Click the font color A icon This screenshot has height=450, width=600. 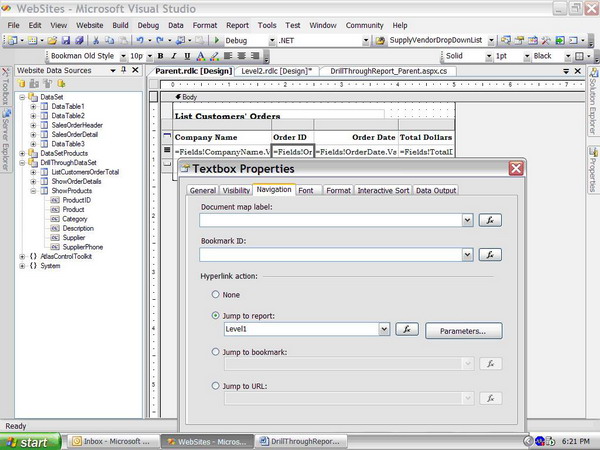click(x=201, y=56)
